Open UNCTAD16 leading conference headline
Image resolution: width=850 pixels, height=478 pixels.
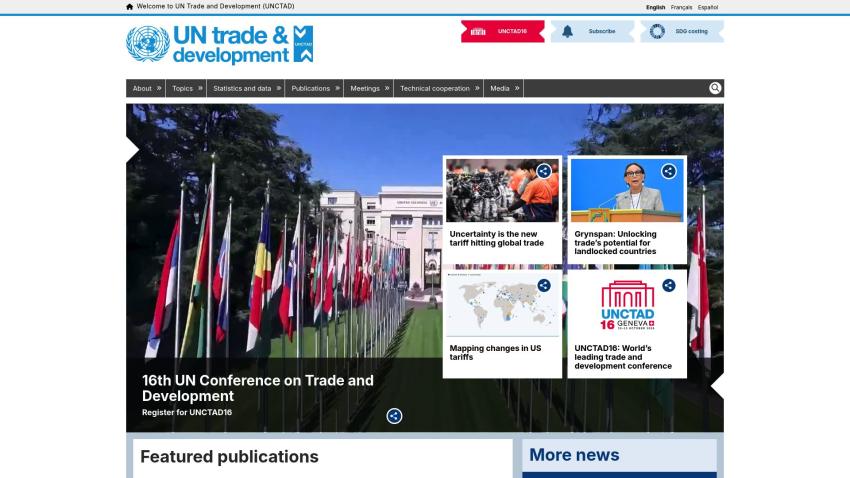tap(623, 357)
